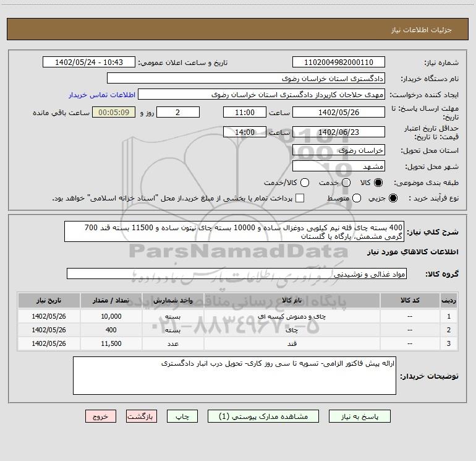
Task: Click the گروه کالا field
Action: [236, 274]
